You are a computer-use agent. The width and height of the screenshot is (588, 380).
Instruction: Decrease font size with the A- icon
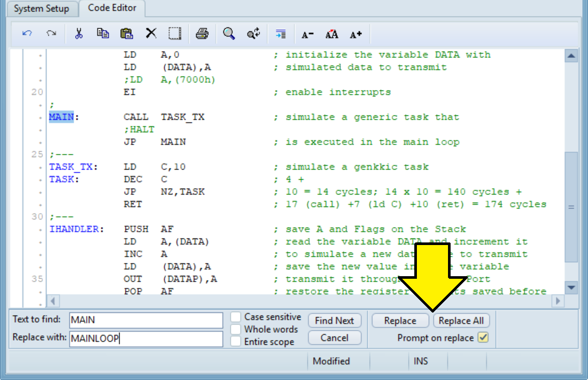tap(307, 35)
